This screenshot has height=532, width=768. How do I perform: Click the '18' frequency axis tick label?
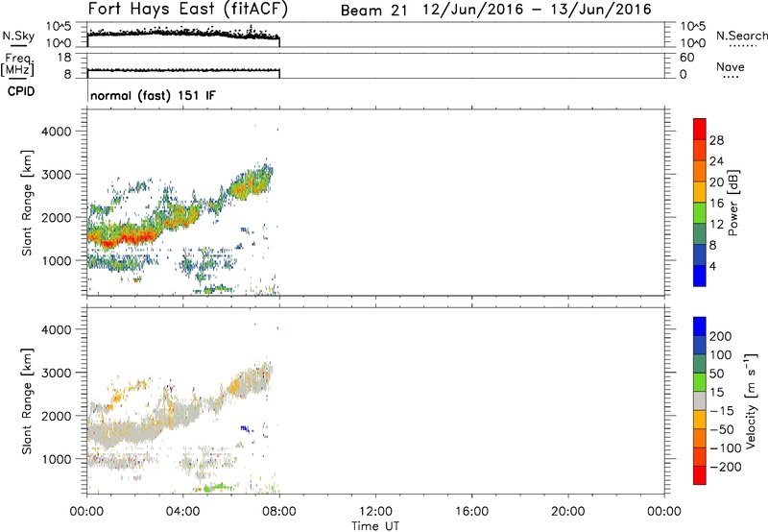(x=64, y=58)
